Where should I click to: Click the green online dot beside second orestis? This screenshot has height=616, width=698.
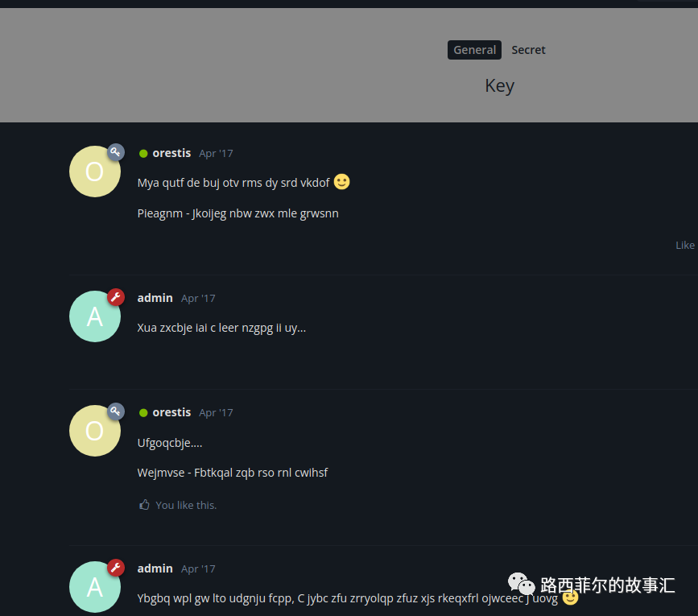point(143,413)
